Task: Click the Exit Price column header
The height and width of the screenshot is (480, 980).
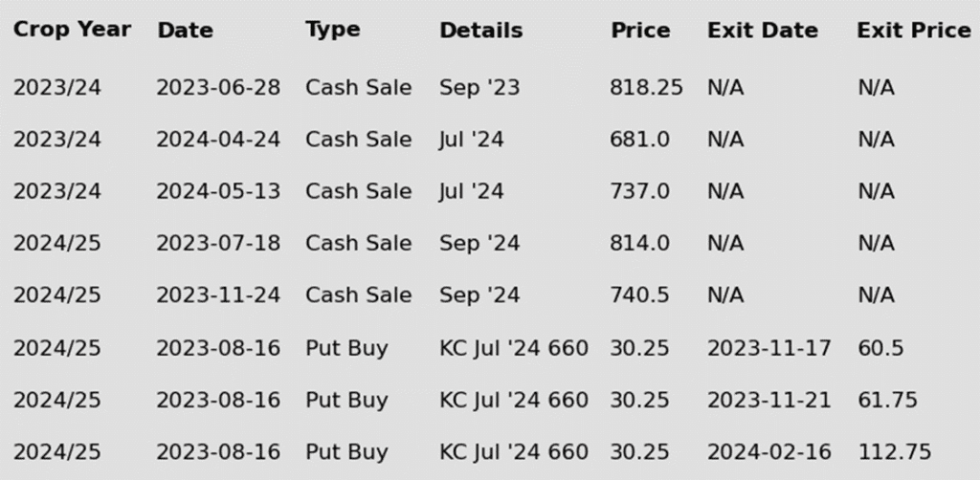Action: click(914, 30)
